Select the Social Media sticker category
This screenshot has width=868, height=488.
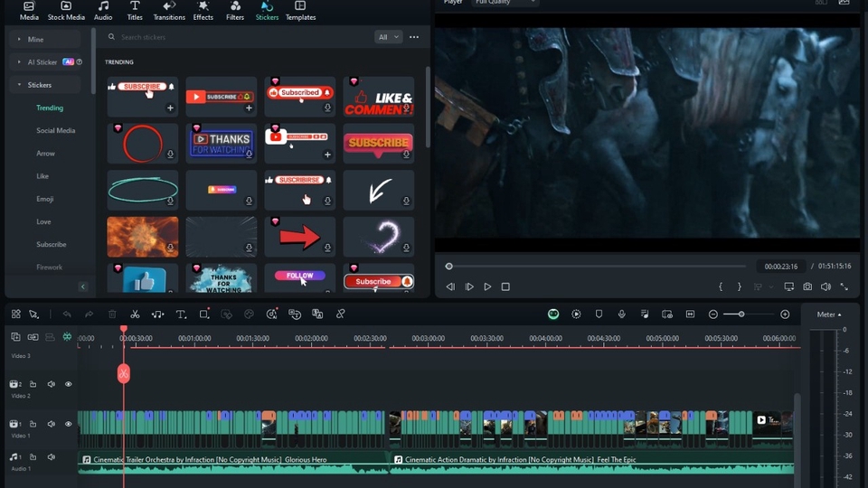tap(55, 130)
